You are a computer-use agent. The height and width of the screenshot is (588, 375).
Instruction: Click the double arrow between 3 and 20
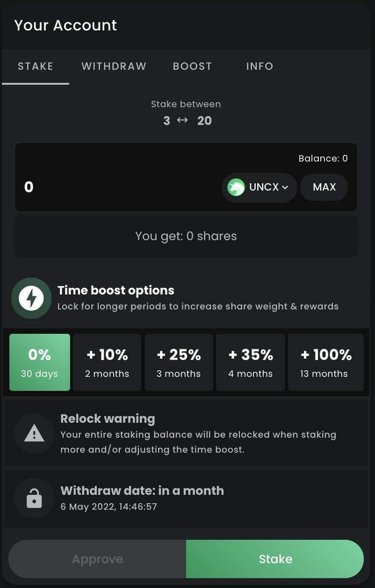tap(182, 120)
